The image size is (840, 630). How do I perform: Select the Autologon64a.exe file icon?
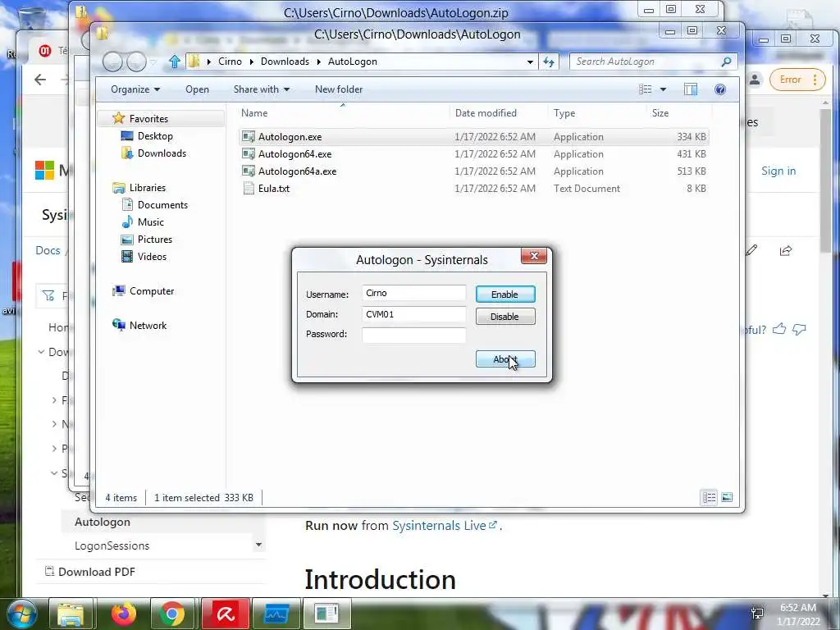pos(248,171)
